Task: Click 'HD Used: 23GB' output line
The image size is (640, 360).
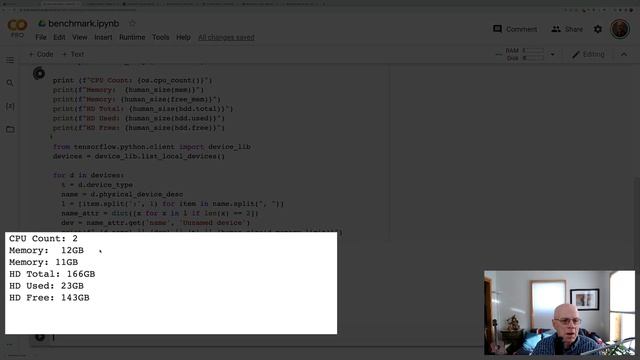Action: point(47,286)
